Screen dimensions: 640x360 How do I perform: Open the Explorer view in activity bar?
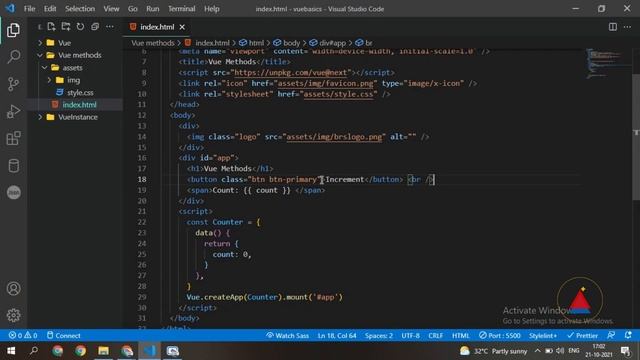13,30
